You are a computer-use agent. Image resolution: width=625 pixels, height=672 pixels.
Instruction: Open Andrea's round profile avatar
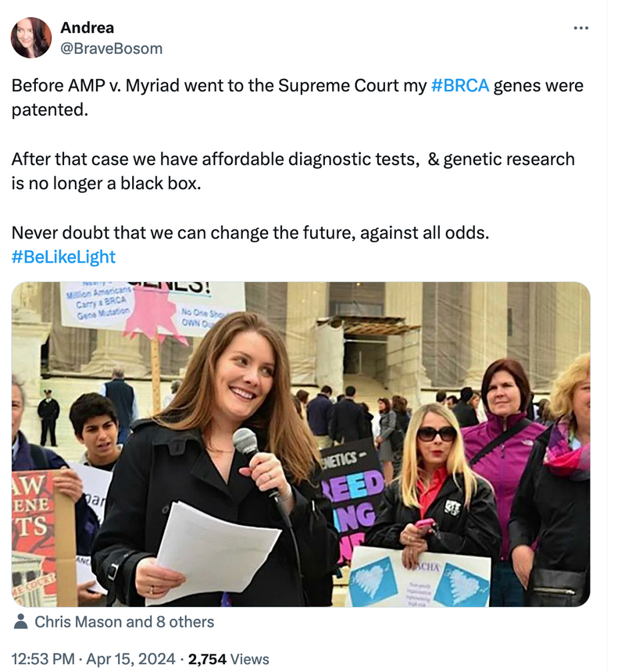(x=30, y=38)
